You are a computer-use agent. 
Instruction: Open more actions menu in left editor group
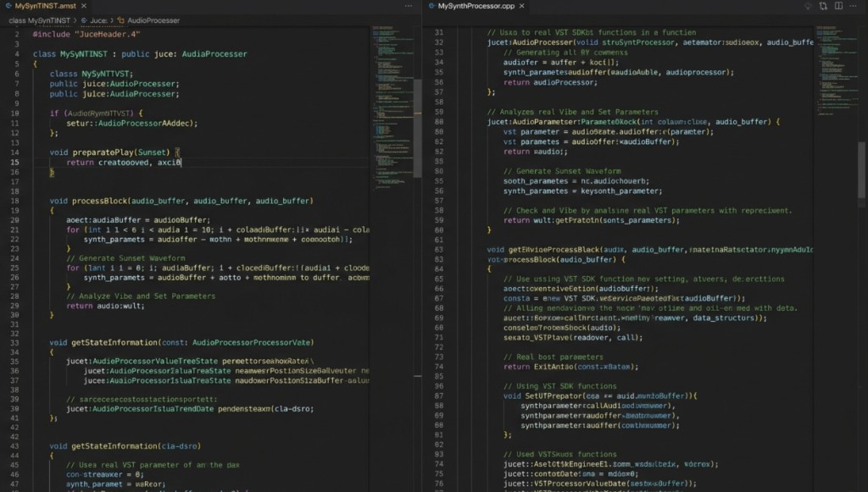408,6
